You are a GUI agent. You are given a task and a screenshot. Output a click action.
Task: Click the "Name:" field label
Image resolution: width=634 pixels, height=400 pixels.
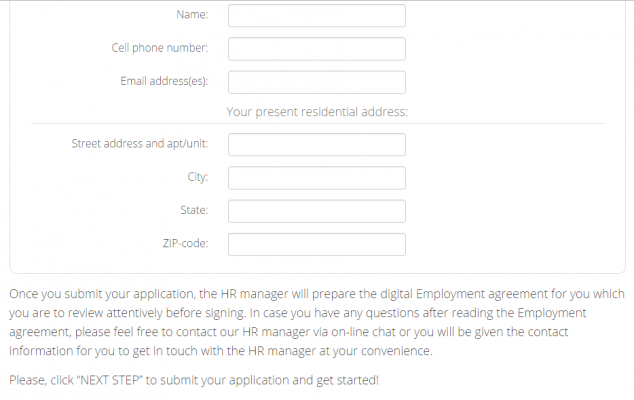pyautogui.click(x=192, y=16)
